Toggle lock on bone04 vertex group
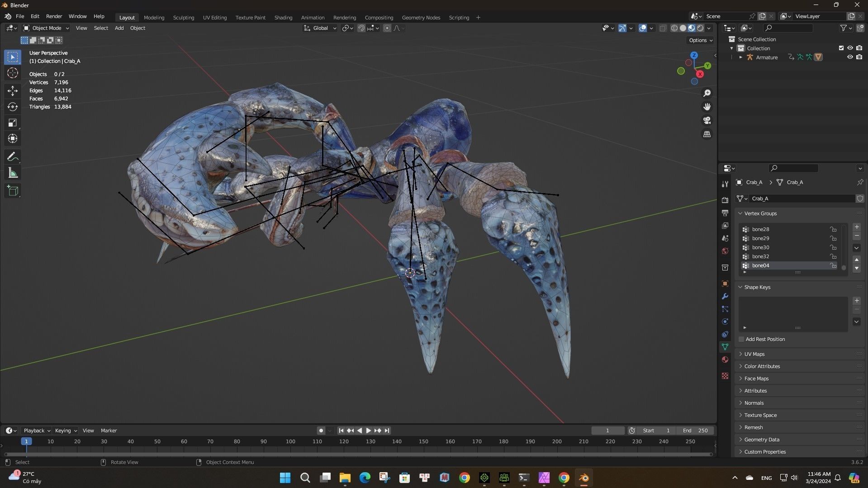Viewport: 868px width, 488px height. pos(833,265)
